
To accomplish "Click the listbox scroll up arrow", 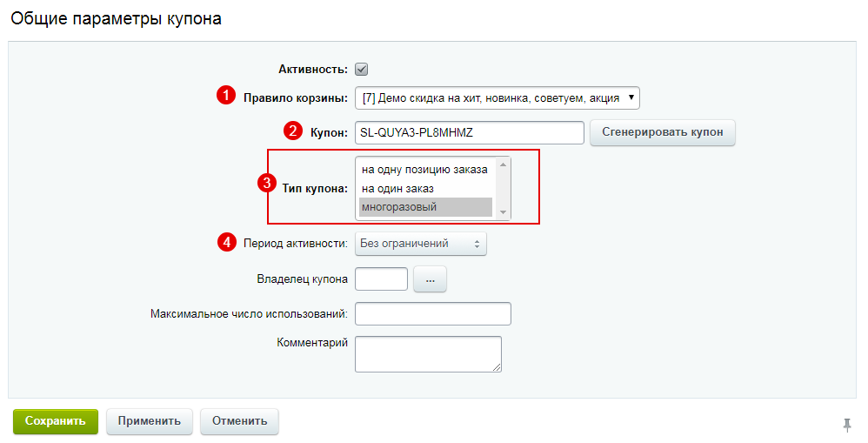I will [x=503, y=164].
